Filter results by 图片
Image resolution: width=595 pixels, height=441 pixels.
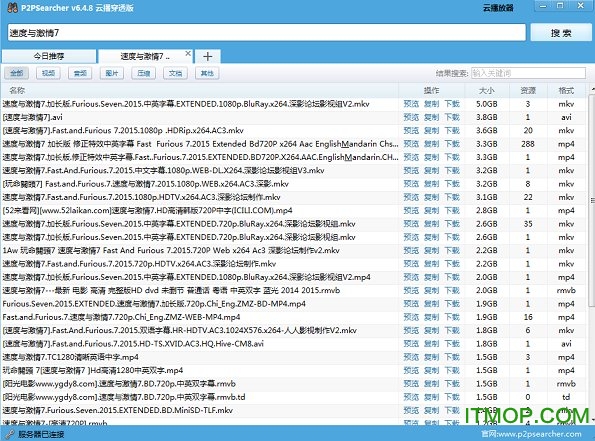pos(112,73)
